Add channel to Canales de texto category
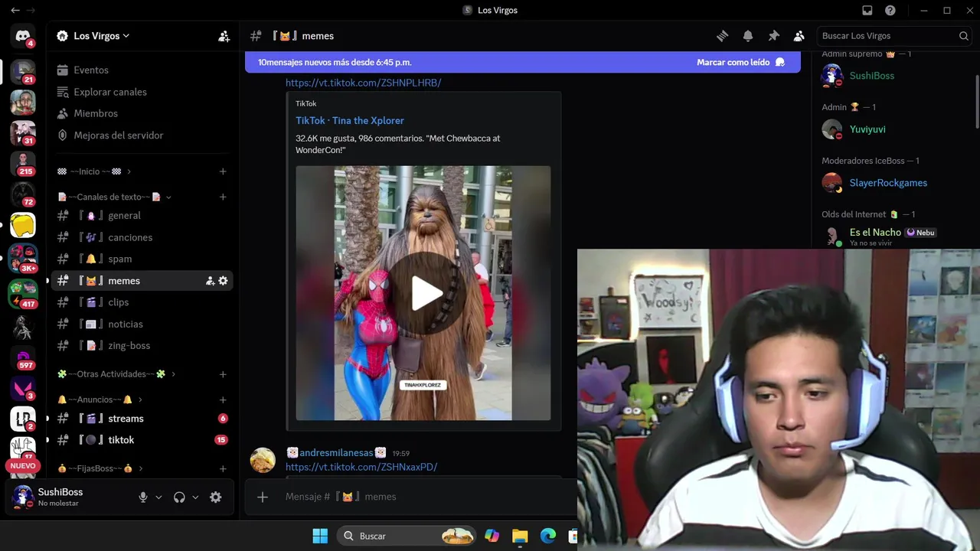The width and height of the screenshot is (980, 551). (223, 197)
